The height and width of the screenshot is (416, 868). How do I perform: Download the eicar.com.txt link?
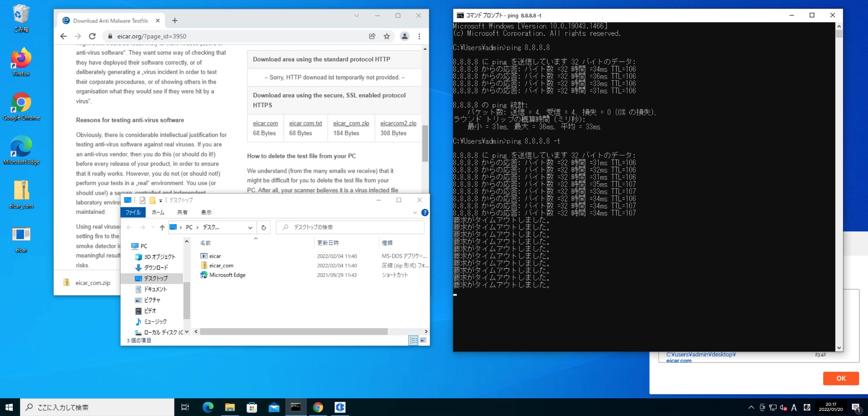click(x=305, y=124)
